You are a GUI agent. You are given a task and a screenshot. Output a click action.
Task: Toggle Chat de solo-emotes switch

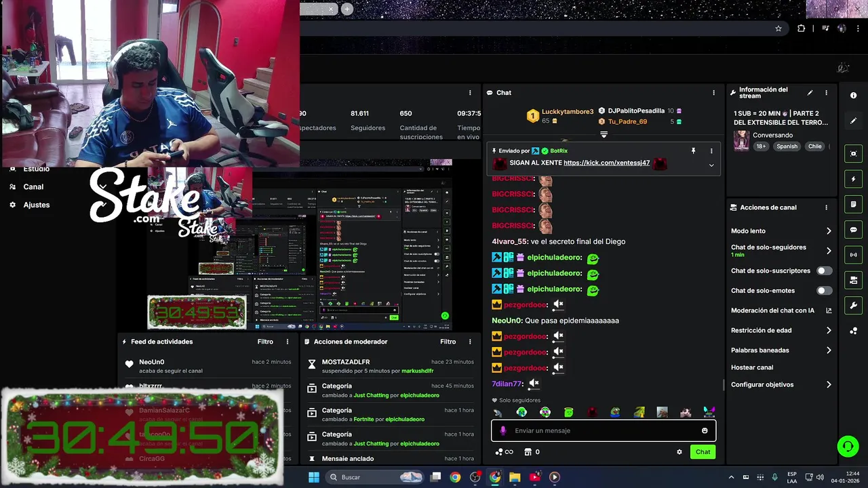[x=824, y=291]
